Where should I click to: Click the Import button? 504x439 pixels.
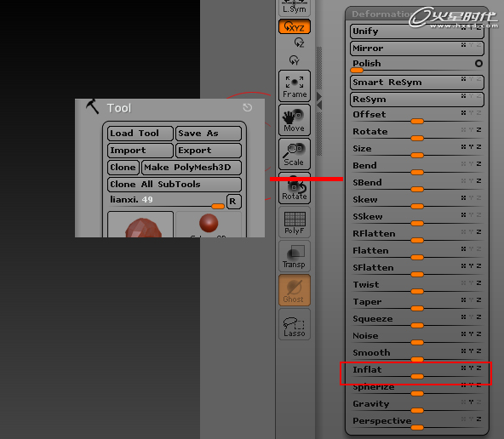[x=140, y=151]
